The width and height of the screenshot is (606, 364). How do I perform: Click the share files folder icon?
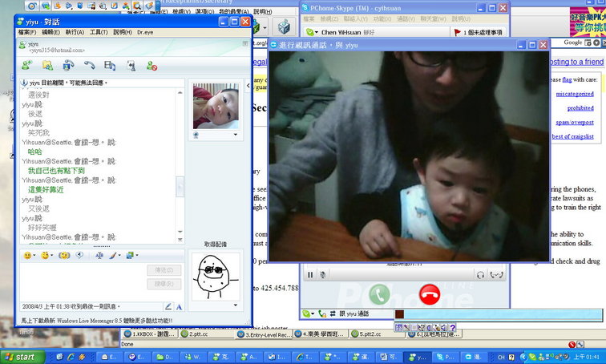47,66
